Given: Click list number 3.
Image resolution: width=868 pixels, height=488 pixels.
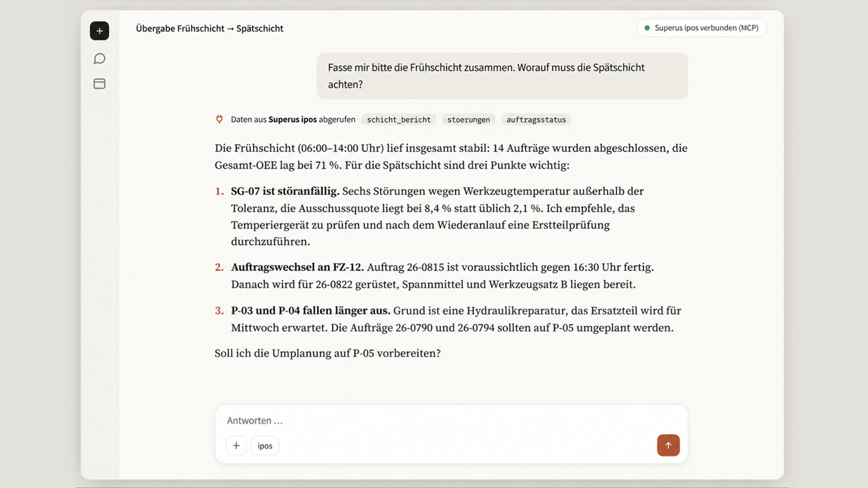Looking at the screenshot, I should (219, 310).
